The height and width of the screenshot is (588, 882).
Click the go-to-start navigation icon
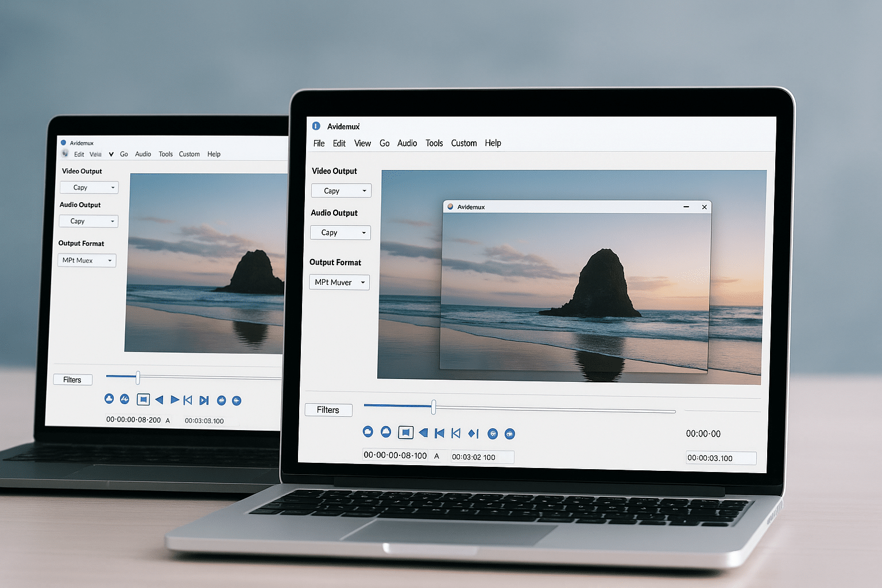click(x=455, y=434)
